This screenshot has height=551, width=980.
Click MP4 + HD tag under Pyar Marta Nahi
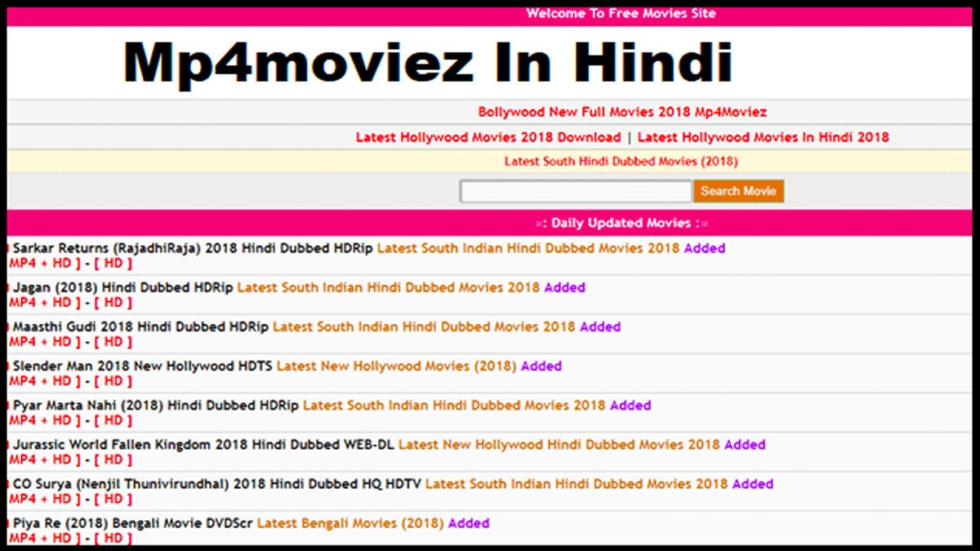coord(44,420)
